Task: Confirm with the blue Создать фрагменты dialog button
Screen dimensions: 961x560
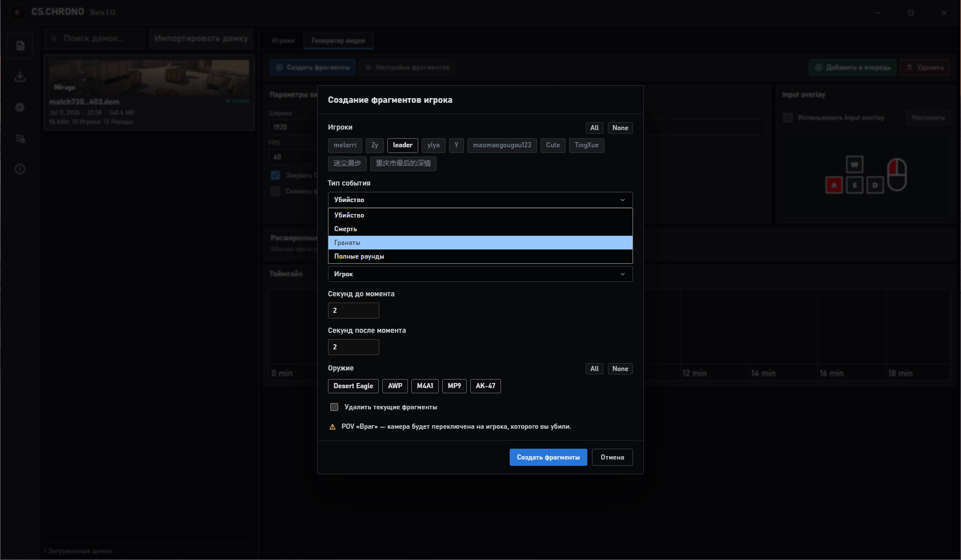Action: coord(548,457)
